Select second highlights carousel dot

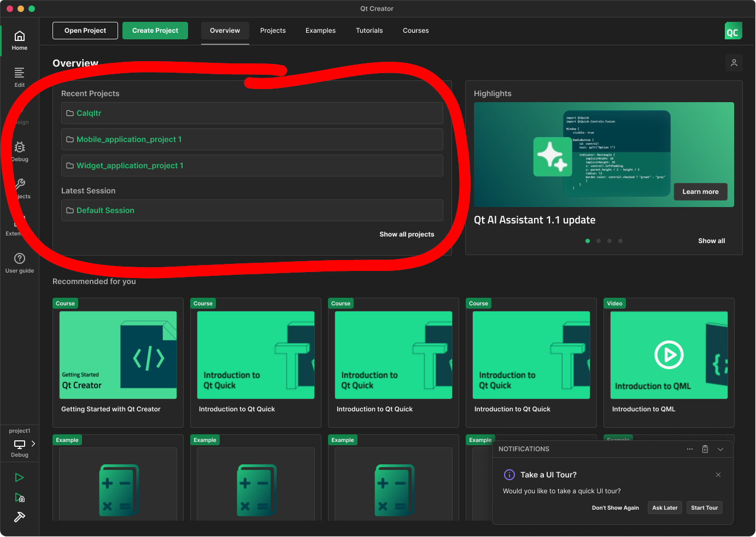coord(599,241)
